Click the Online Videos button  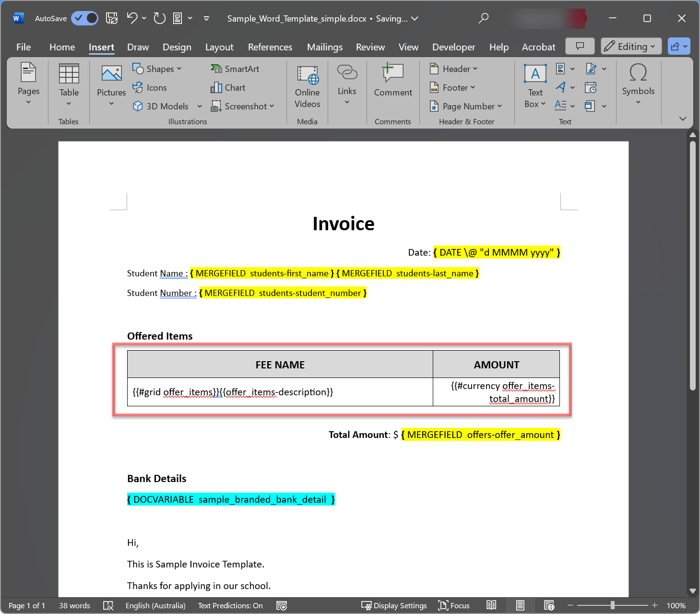[307, 86]
